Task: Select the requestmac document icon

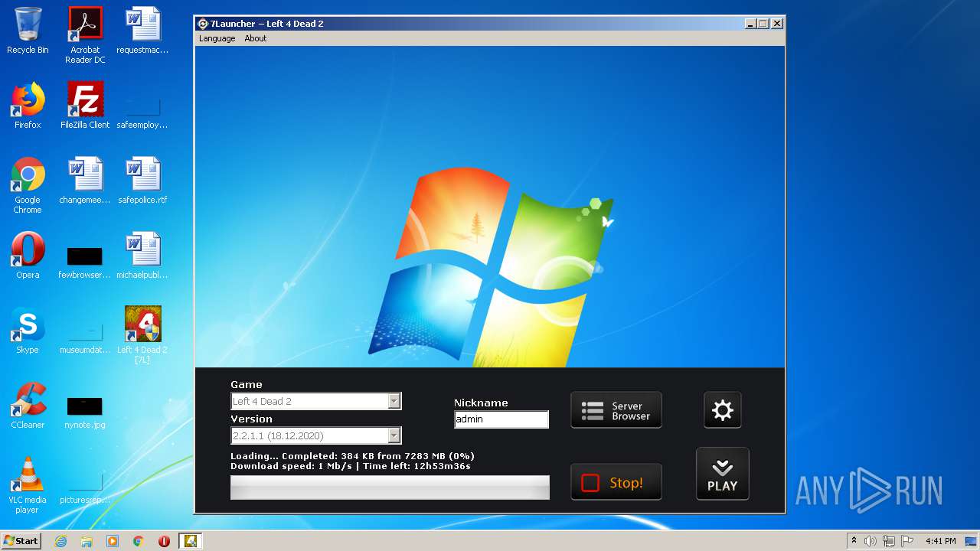Action: click(x=142, y=31)
